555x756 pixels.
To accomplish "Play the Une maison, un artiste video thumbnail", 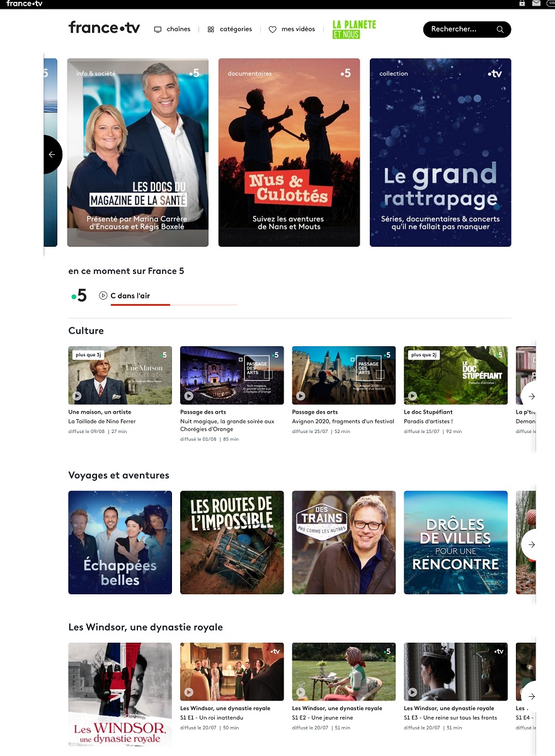I will (120, 375).
